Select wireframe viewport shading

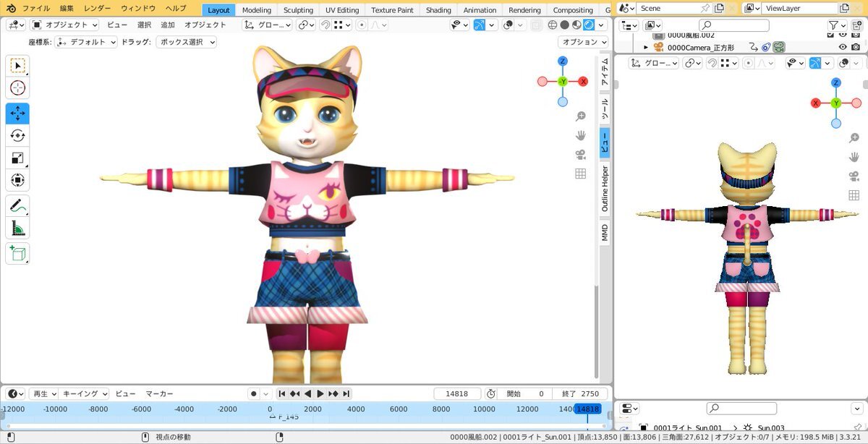coord(553,25)
